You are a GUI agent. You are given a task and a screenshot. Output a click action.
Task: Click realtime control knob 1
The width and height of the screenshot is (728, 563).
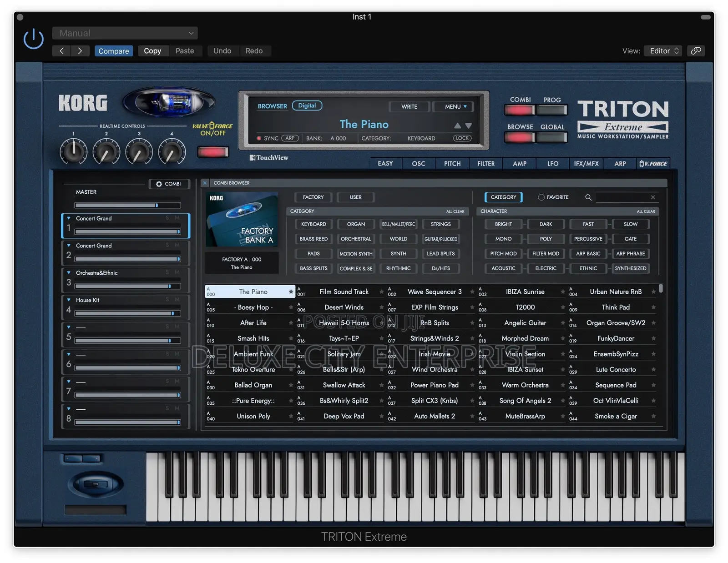(x=73, y=151)
